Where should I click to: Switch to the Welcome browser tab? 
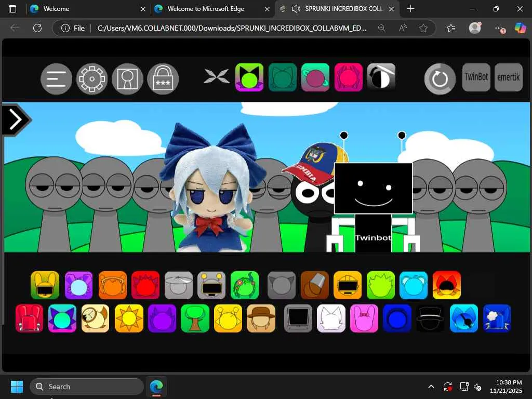click(x=87, y=9)
